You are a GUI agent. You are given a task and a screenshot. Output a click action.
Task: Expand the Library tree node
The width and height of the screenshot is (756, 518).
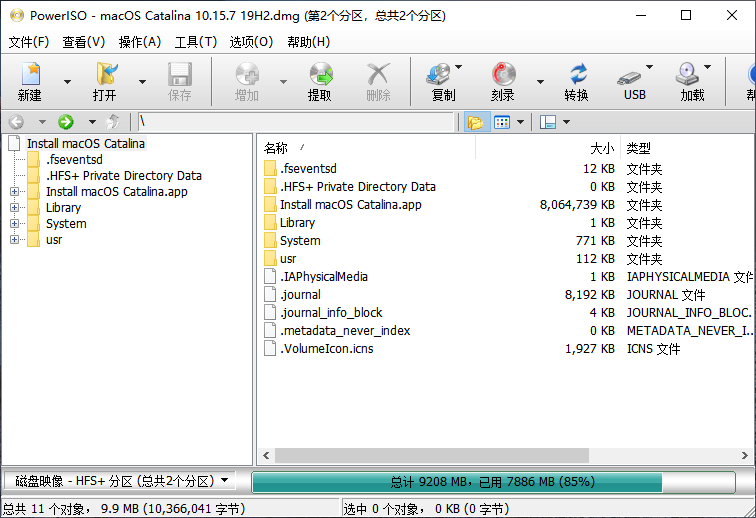pos(14,207)
